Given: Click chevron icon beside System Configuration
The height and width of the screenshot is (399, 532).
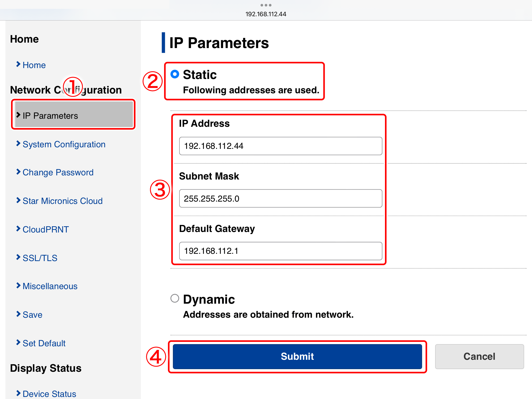Looking at the screenshot, I should (18, 143).
